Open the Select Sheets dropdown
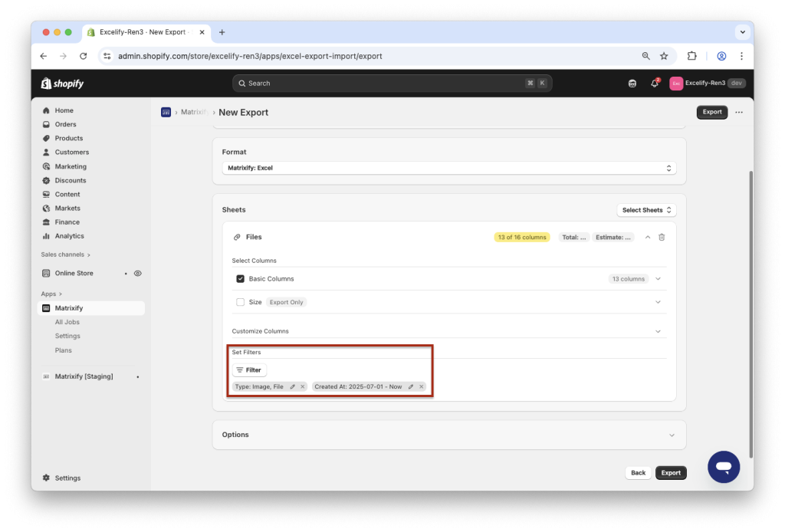The height and width of the screenshot is (532, 785). (x=645, y=209)
